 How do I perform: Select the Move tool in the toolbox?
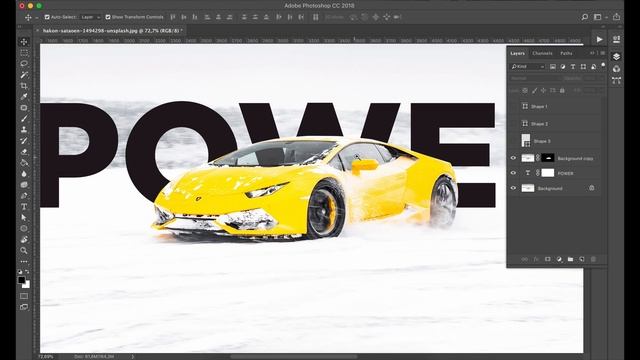pos(24,42)
